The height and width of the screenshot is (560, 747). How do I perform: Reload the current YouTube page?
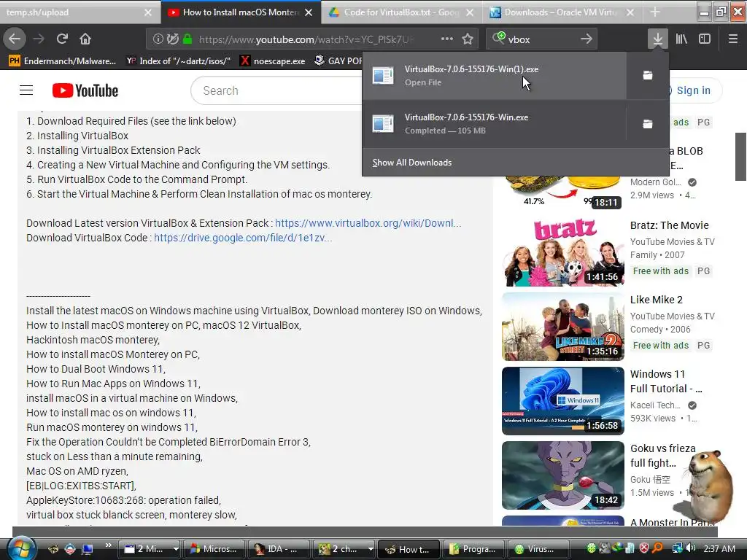click(x=62, y=39)
